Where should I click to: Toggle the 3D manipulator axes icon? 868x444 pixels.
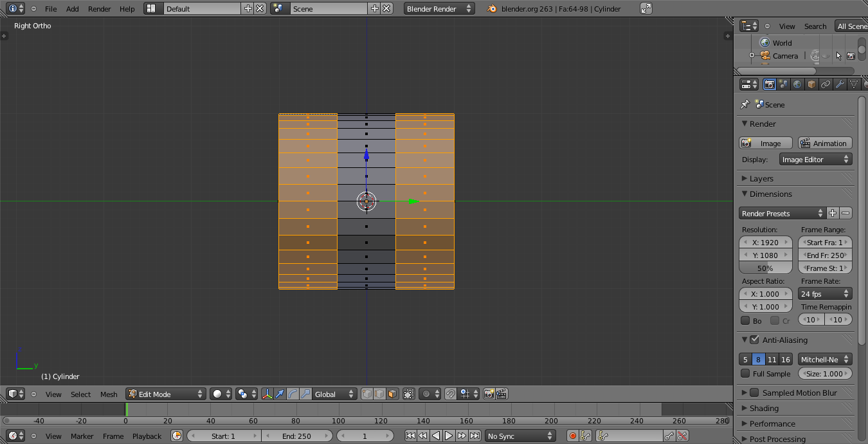tap(267, 394)
